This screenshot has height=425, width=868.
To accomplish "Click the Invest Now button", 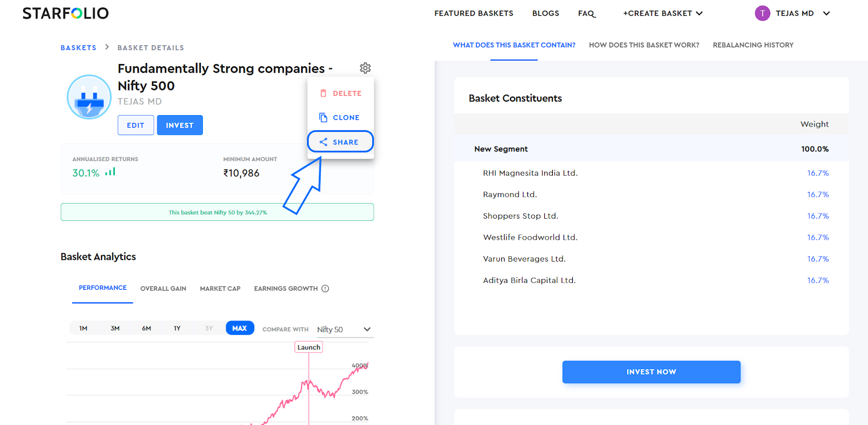I will tap(651, 372).
